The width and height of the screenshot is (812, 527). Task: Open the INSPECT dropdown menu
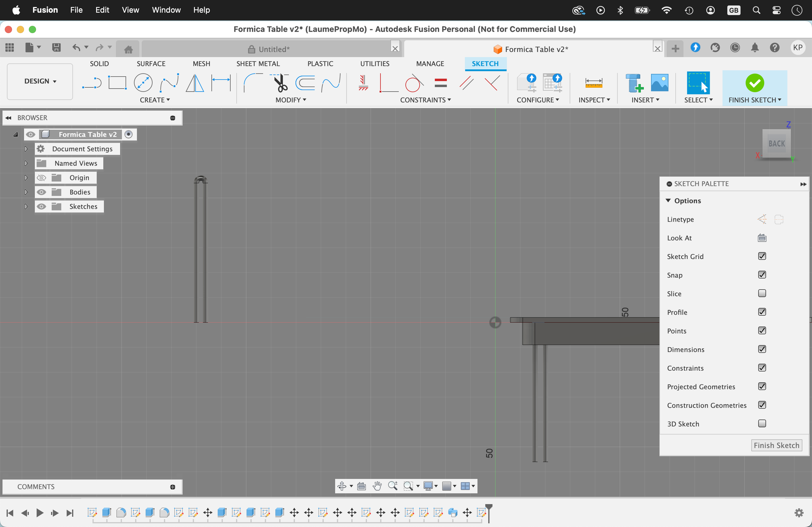[x=594, y=100]
